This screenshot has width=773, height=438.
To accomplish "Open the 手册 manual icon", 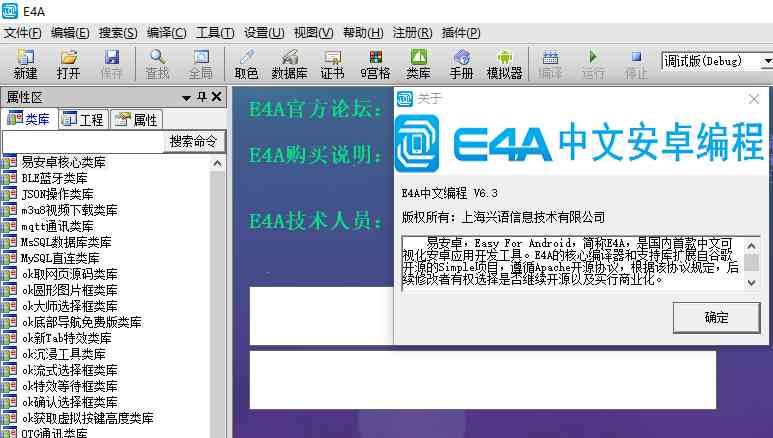I will [461, 64].
